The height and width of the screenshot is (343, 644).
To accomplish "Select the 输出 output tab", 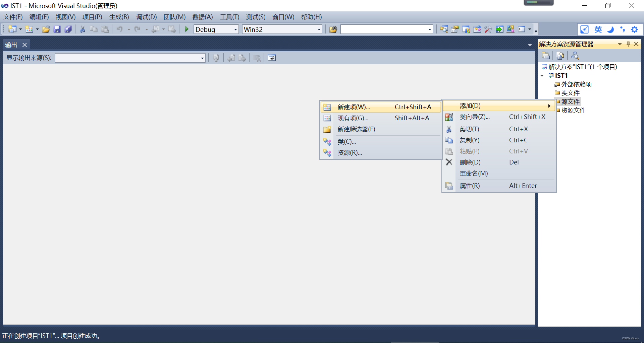I will point(11,45).
